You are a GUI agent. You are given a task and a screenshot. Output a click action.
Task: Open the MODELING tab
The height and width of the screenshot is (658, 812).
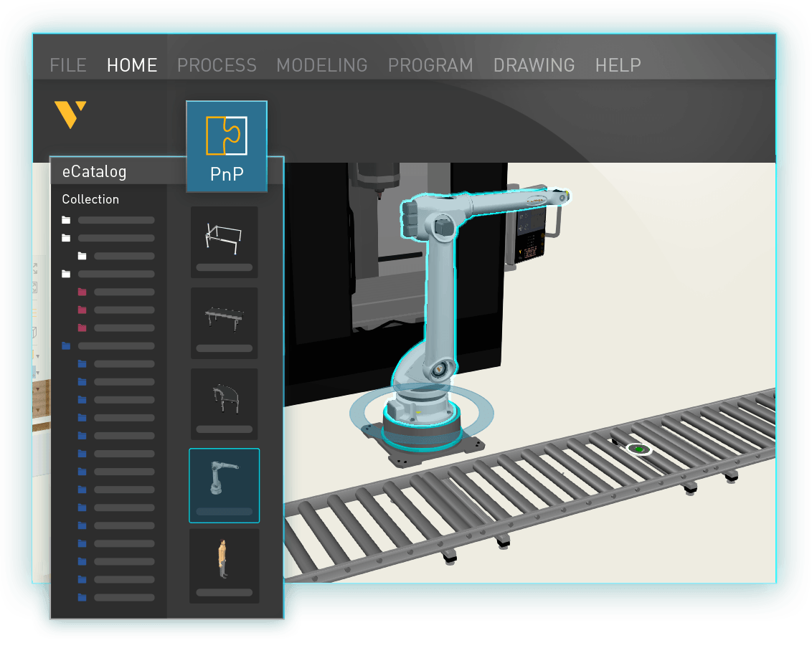click(x=321, y=65)
